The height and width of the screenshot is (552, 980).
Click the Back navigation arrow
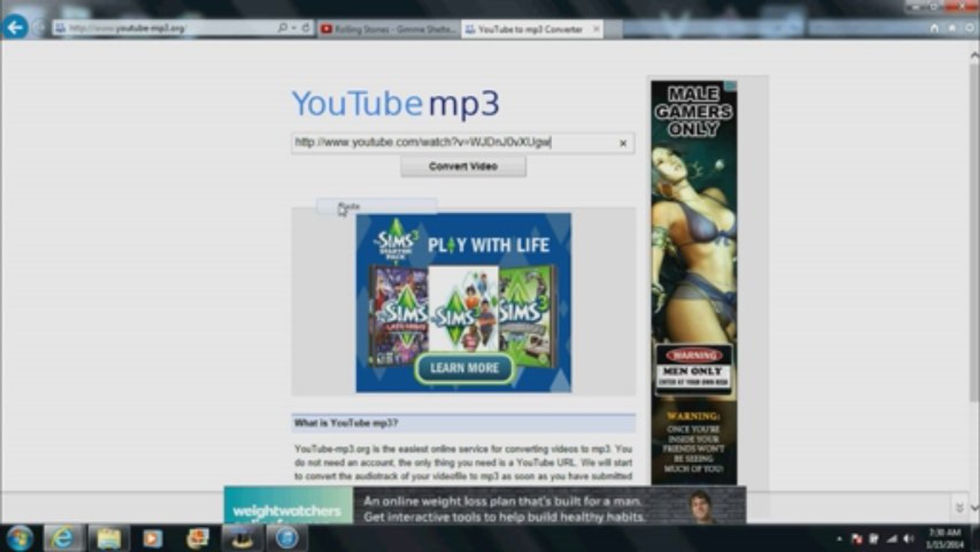pyautogui.click(x=16, y=27)
